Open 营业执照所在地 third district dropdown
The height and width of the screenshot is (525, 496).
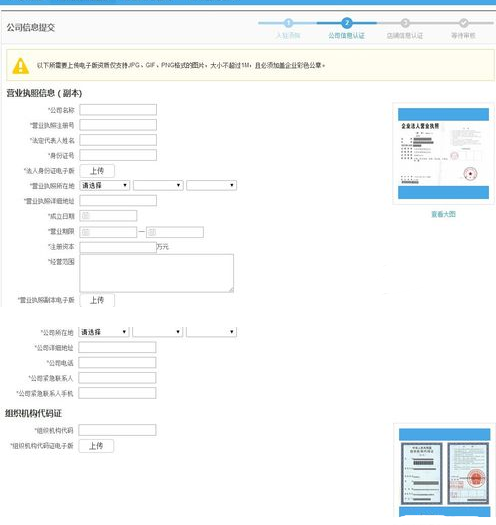(212, 185)
